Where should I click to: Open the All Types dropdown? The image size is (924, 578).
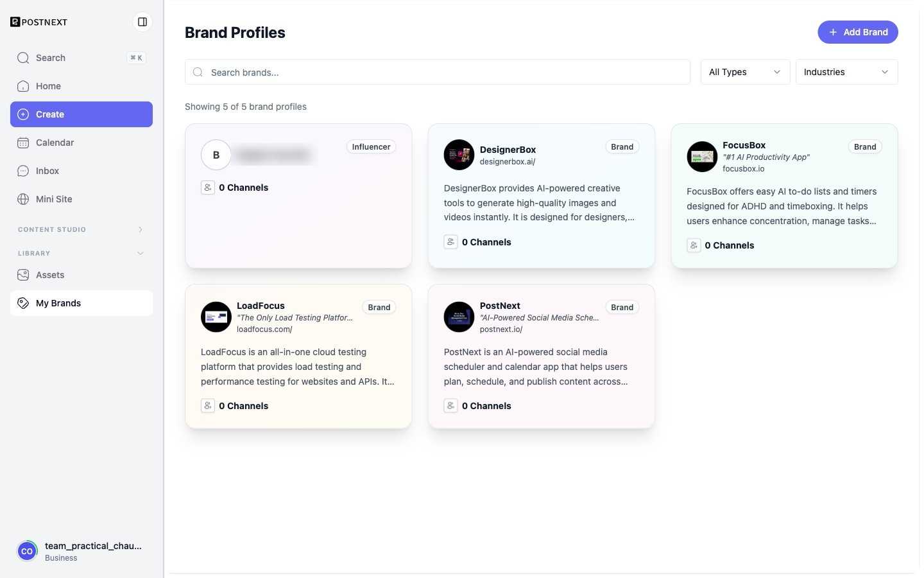coord(745,72)
